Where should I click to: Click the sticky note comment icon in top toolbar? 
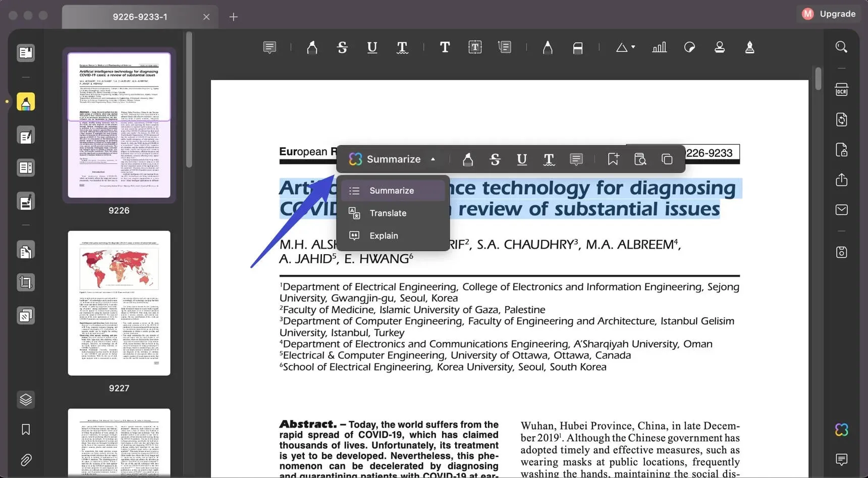coord(269,47)
